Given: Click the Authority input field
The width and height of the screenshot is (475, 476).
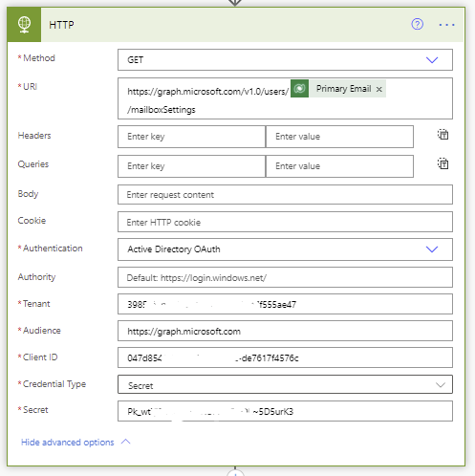Looking at the screenshot, I should [x=285, y=277].
